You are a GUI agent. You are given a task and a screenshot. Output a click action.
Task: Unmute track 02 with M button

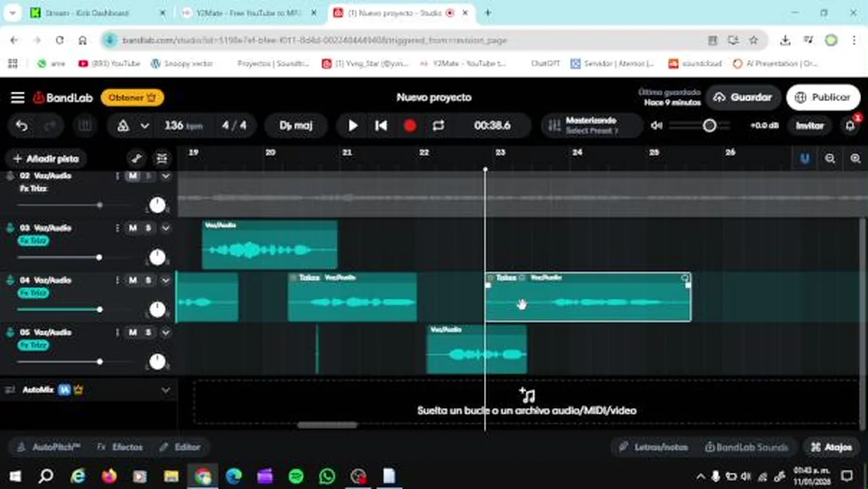[x=133, y=176]
